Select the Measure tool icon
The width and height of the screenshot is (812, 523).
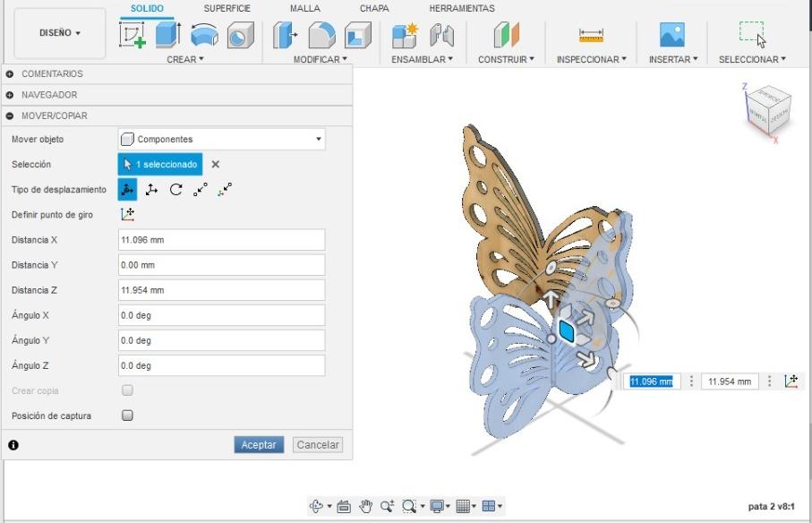point(591,35)
